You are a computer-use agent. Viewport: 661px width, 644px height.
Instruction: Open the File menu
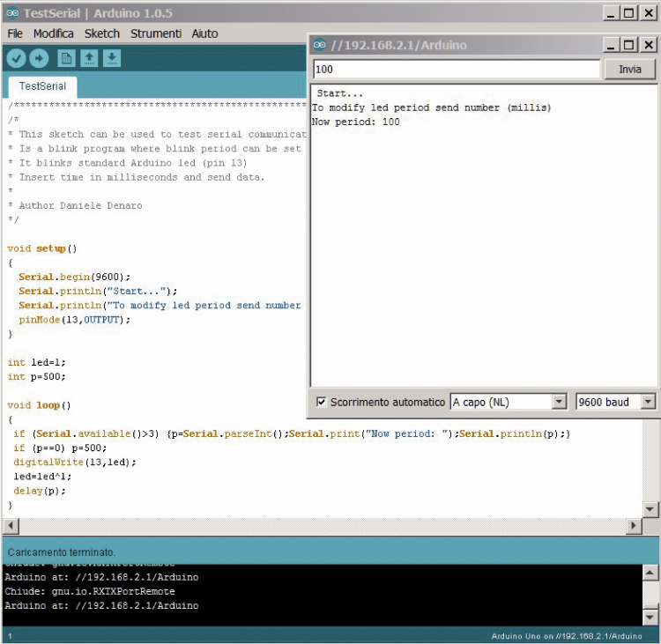pos(15,33)
